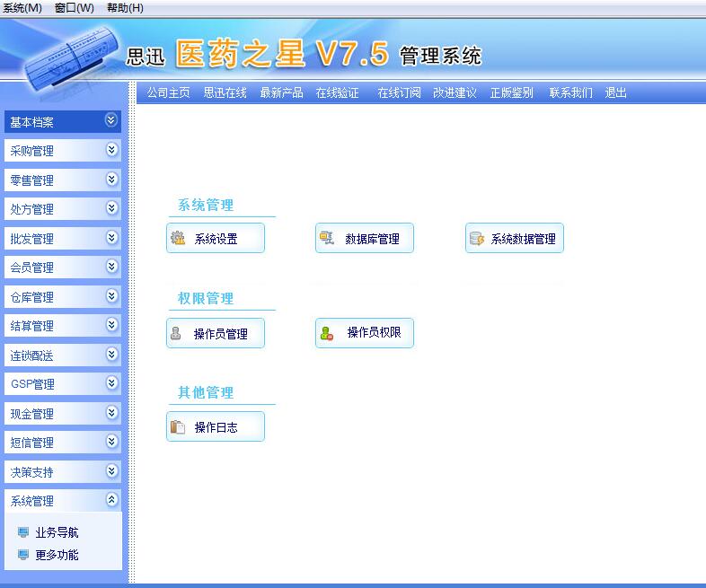
Task: Open 系统设置 module
Action: click(216, 238)
